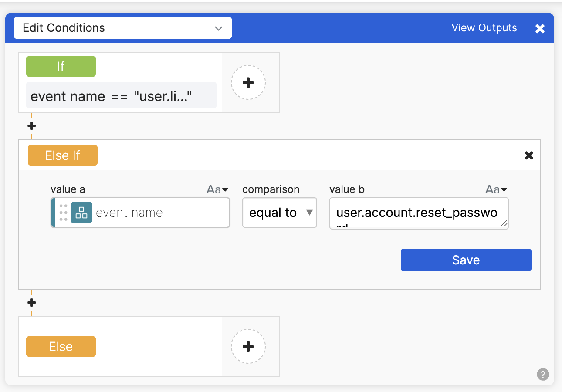Insert condition below the If block
562x392 pixels.
[31, 126]
